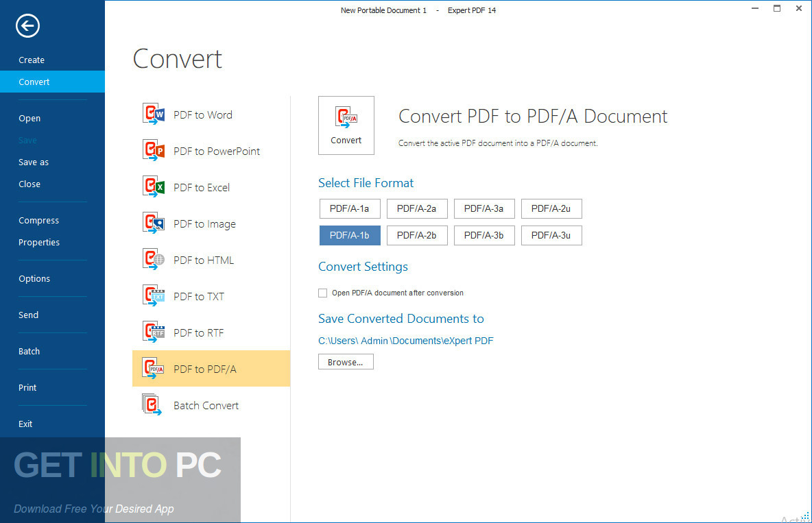This screenshot has width=812, height=523.
Task: Select the PDF to Image icon
Action: pyautogui.click(x=154, y=223)
